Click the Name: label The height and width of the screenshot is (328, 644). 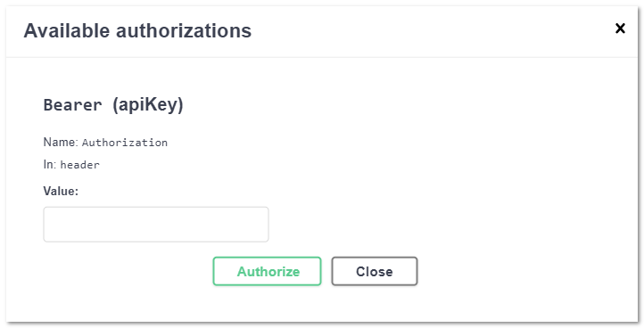click(61, 142)
